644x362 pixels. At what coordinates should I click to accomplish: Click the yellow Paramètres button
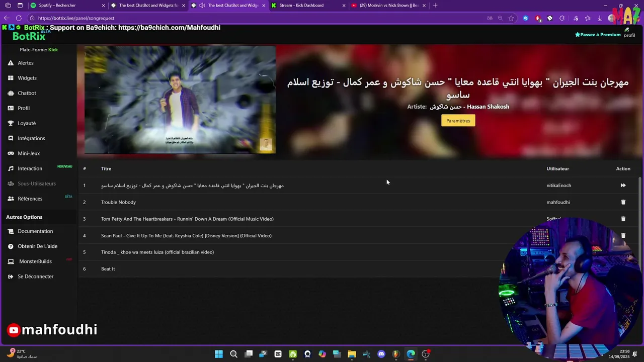tap(458, 121)
